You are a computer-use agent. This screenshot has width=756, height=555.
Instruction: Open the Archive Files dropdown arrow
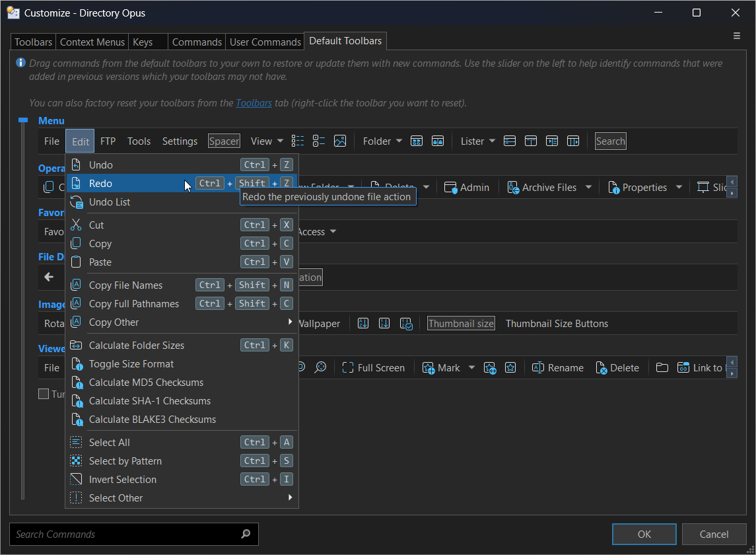pyautogui.click(x=588, y=187)
